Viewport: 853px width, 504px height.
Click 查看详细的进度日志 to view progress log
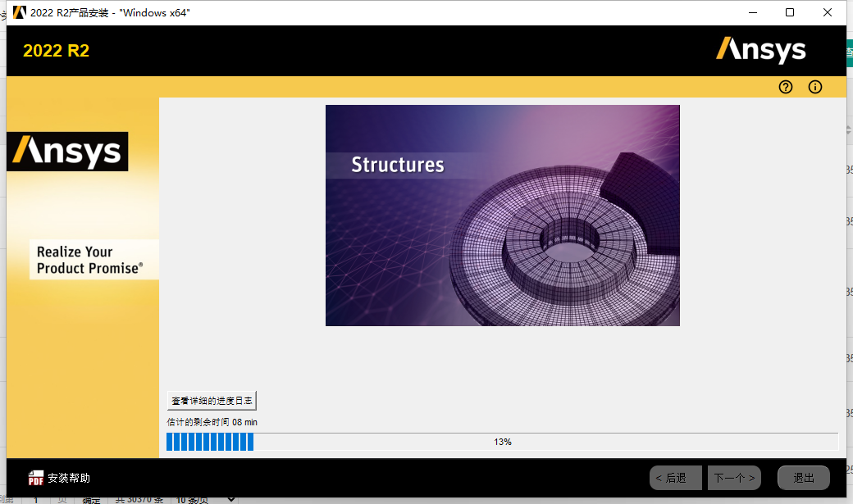pyautogui.click(x=212, y=400)
